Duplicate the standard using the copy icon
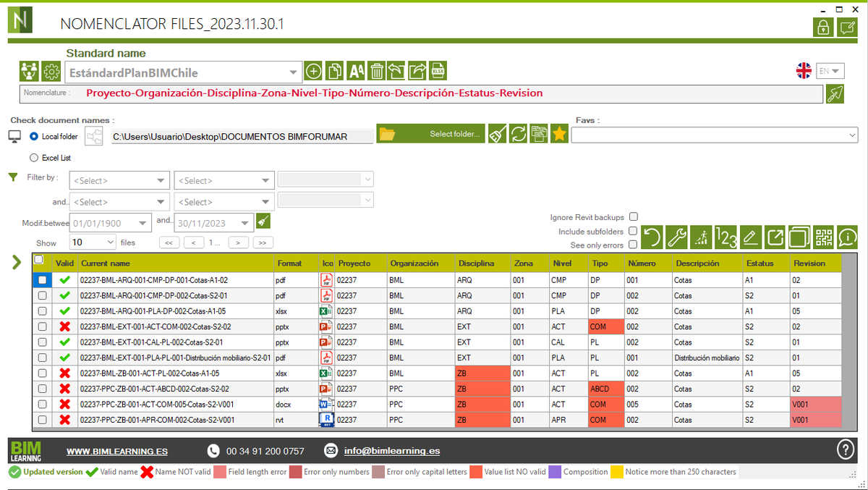The width and height of the screenshot is (868, 490). pyautogui.click(x=334, y=71)
